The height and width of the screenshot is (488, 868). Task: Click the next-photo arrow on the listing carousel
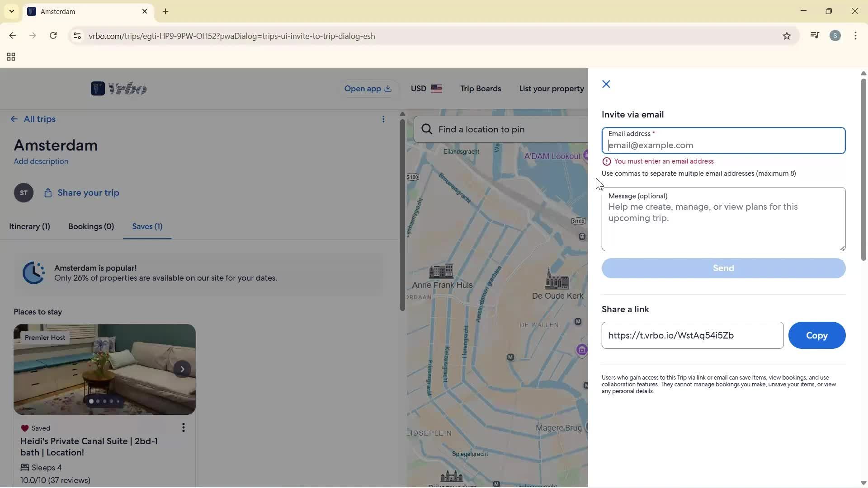pyautogui.click(x=182, y=369)
